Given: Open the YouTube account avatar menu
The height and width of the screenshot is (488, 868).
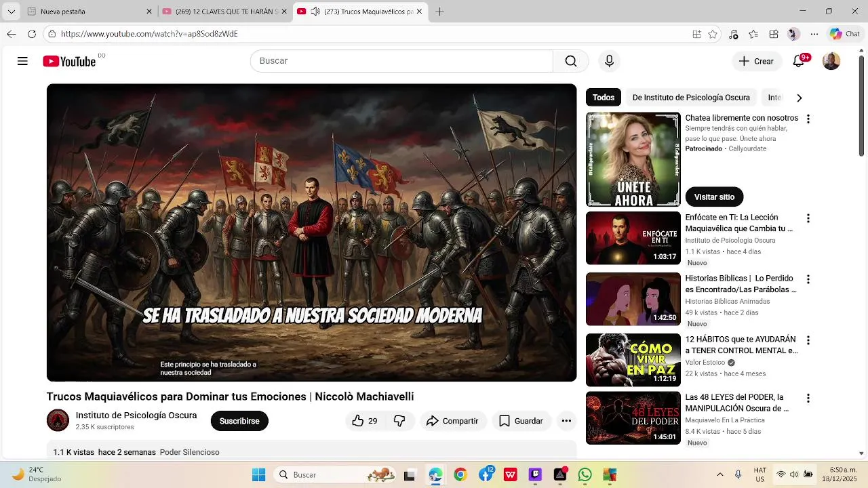Looking at the screenshot, I should click(831, 61).
